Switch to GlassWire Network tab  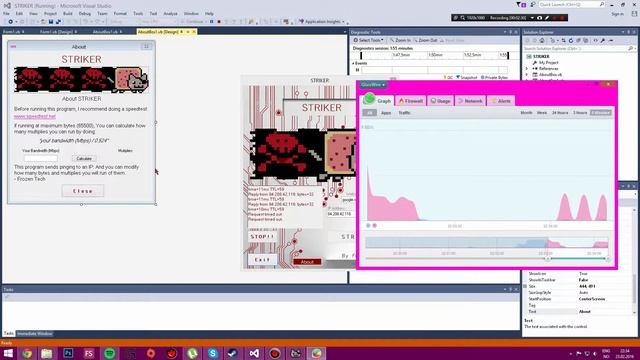(x=471, y=101)
